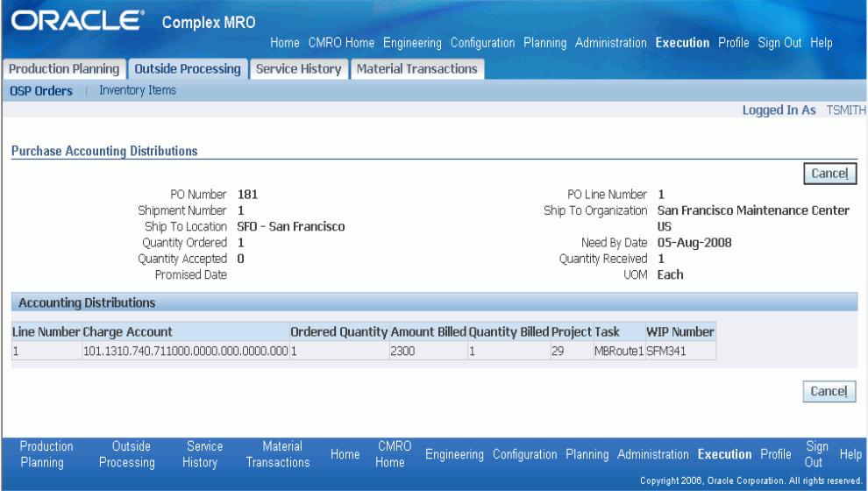Click the Ordered Quantity column header
The height and width of the screenshot is (491, 868).
click(339, 332)
